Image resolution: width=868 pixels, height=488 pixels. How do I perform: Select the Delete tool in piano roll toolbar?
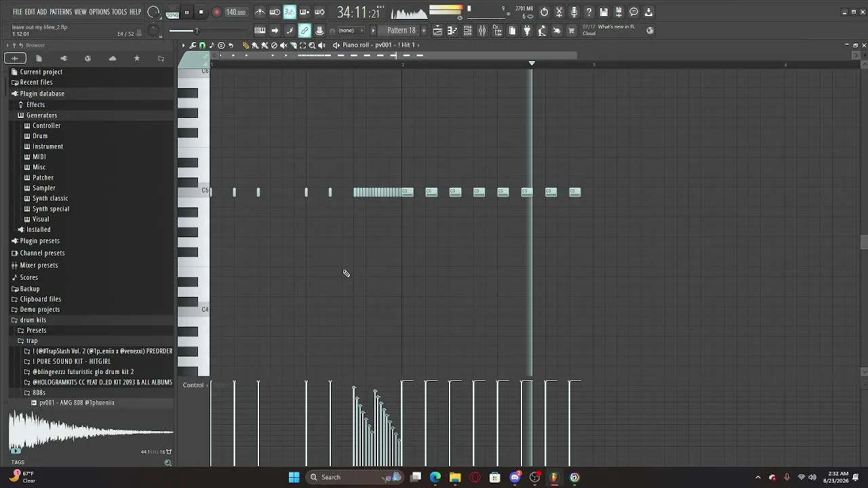click(x=274, y=45)
